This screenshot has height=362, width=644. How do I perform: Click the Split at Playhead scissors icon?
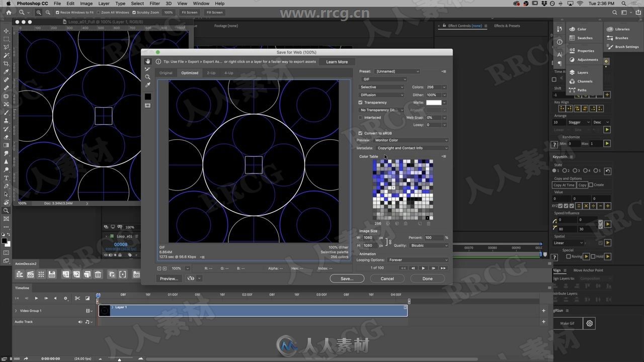77,298
